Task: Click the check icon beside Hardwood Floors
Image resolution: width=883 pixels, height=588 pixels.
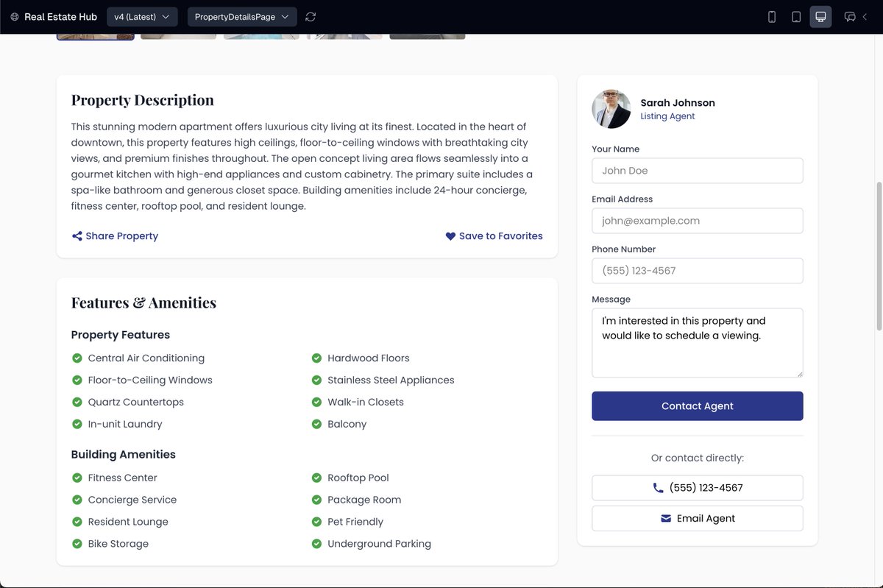Action: (x=316, y=358)
